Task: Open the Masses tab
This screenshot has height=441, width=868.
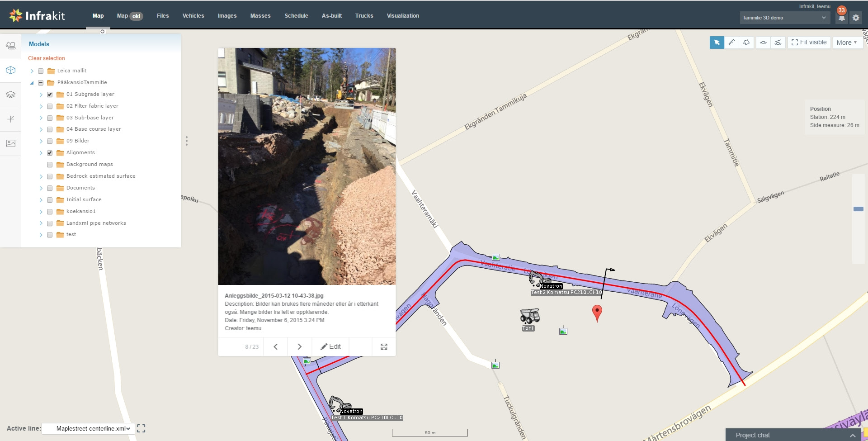Action: pyautogui.click(x=260, y=16)
